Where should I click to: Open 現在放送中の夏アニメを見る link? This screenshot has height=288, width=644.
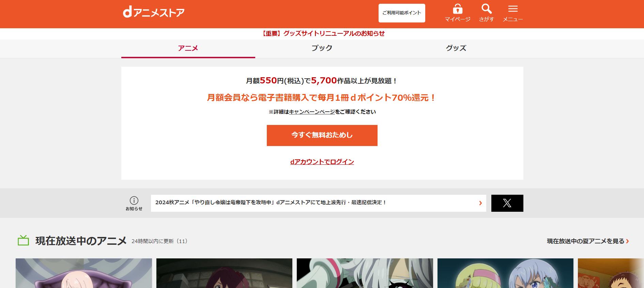tap(588, 241)
